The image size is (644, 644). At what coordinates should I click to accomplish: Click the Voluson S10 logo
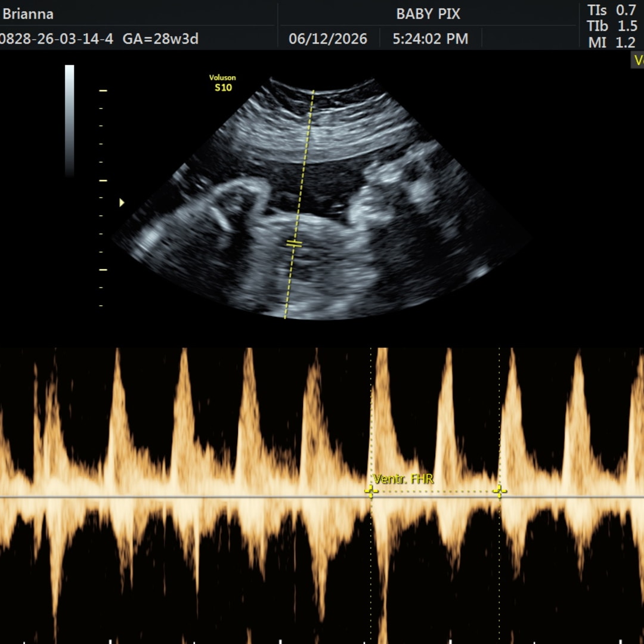click(x=222, y=83)
